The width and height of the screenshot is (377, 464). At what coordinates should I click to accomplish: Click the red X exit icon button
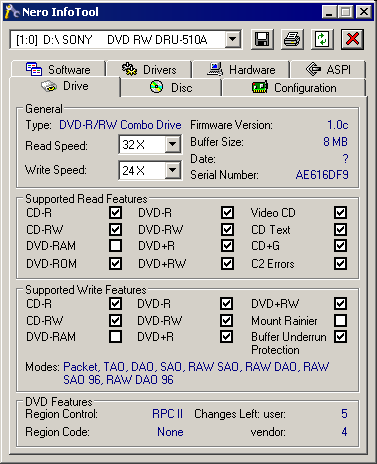point(352,40)
